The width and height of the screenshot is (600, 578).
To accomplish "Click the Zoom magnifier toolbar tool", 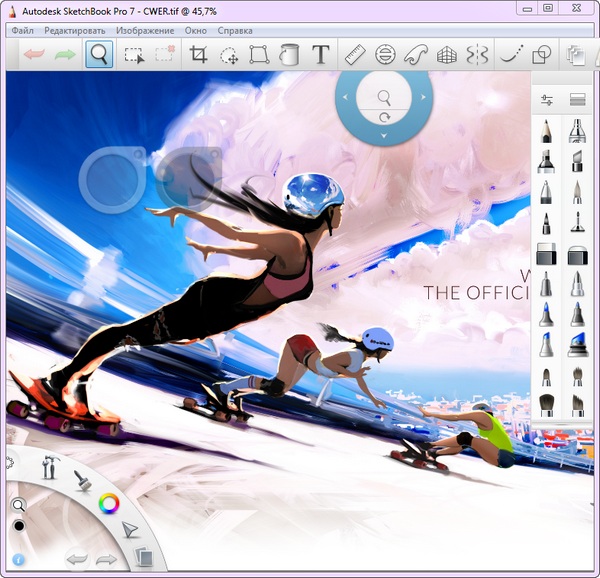I will pyautogui.click(x=98, y=55).
